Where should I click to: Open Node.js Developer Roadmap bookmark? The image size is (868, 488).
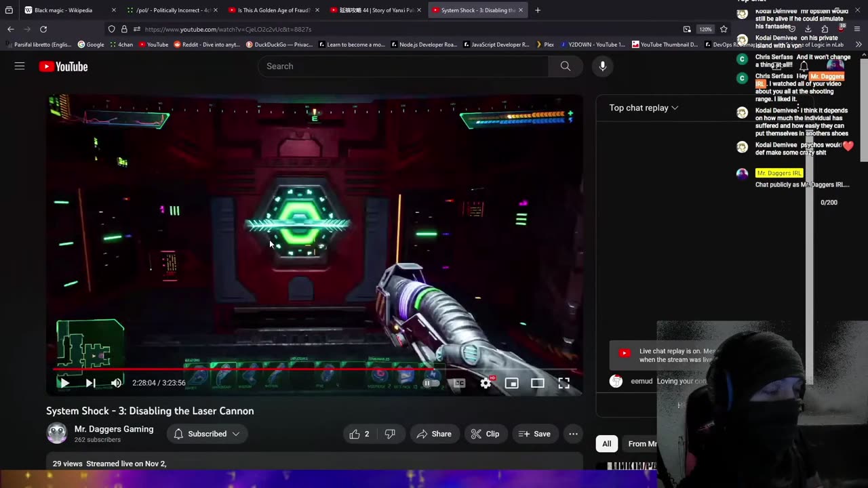tap(424, 45)
